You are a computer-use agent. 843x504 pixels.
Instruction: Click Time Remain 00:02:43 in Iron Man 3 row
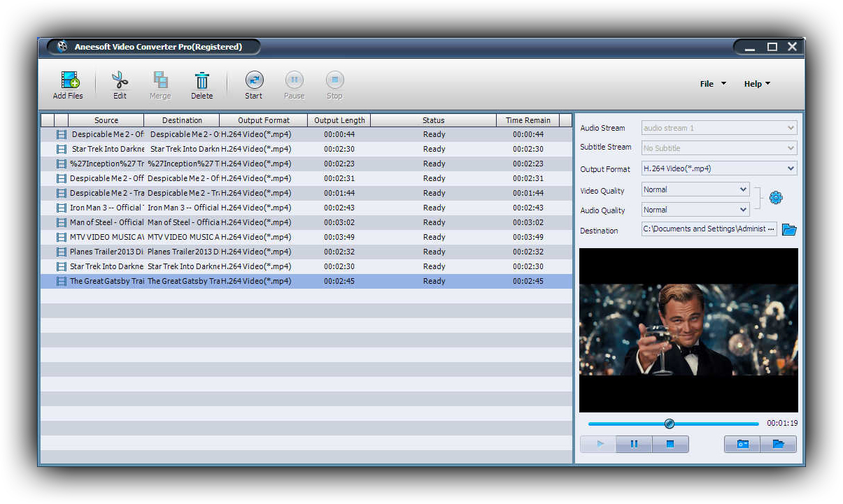[528, 208]
